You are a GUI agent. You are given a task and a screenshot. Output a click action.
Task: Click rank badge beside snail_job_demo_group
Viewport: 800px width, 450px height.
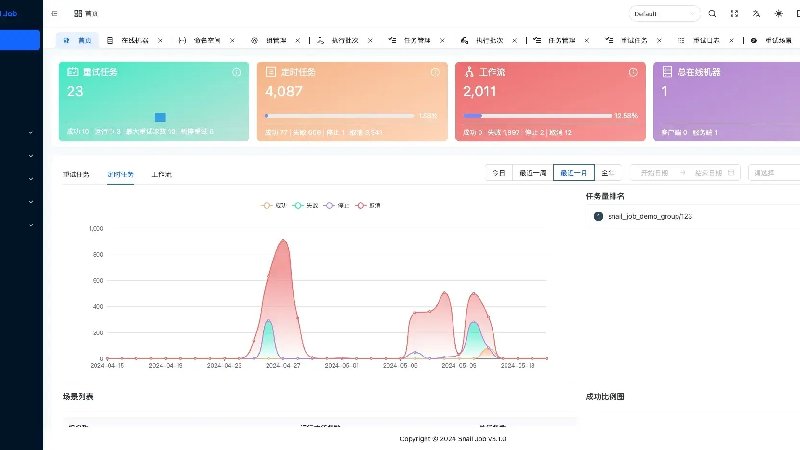point(598,216)
